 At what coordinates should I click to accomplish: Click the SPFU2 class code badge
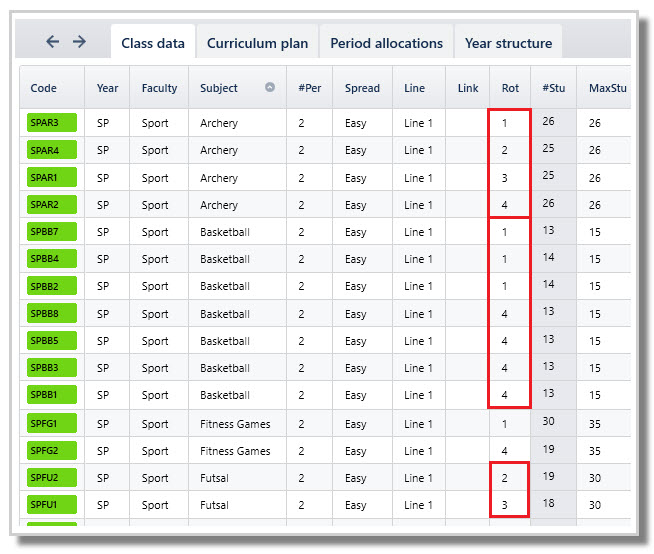tap(52, 478)
